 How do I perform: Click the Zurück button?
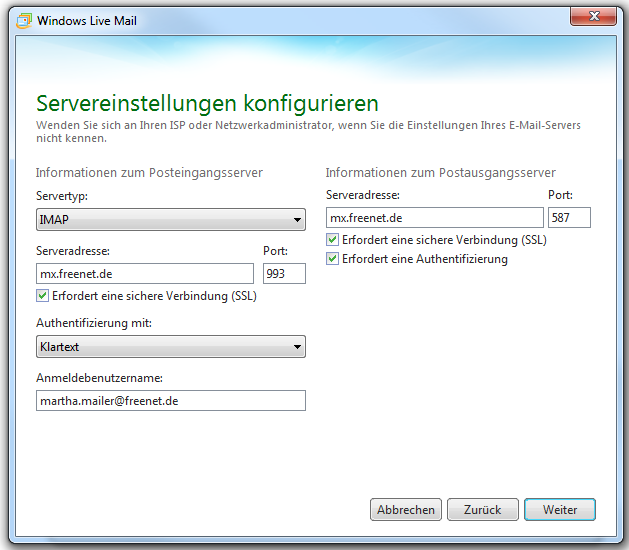coord(483,509)
